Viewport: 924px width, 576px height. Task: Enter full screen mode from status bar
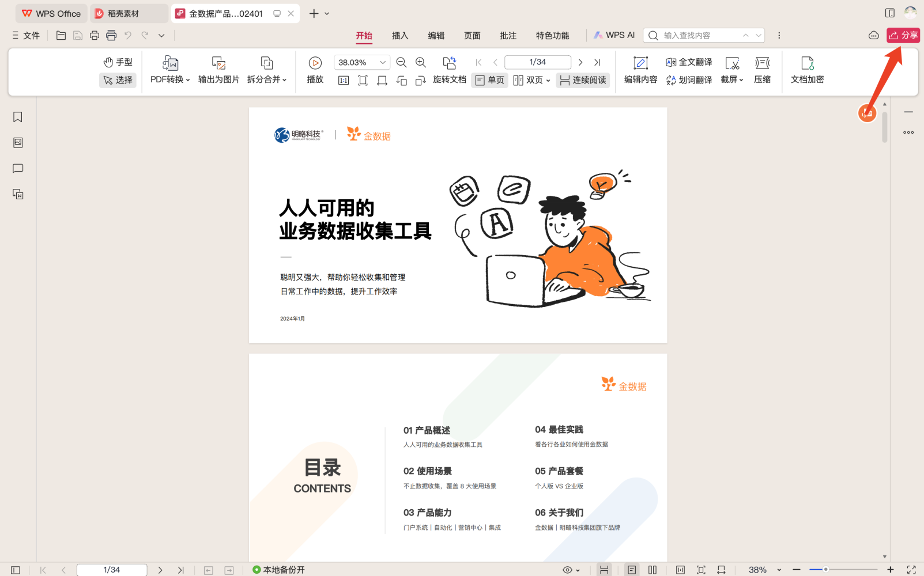point(911,570)
